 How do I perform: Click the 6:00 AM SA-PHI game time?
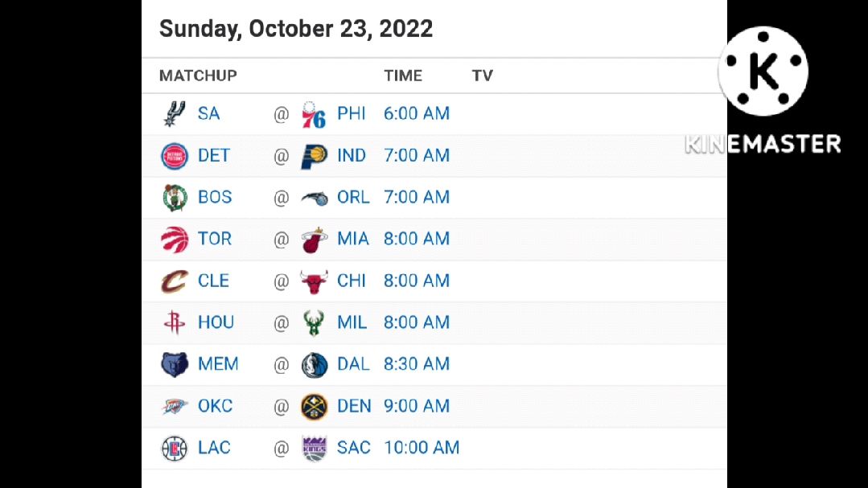pos(416,113)
